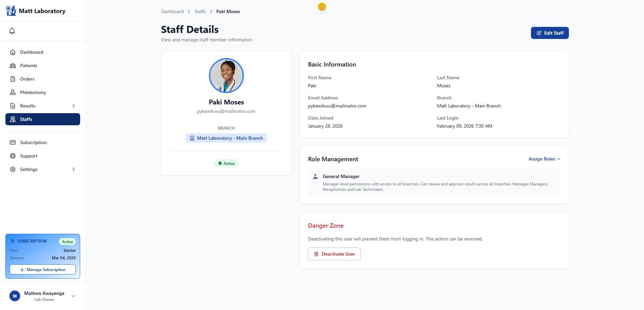Open Patients via its people icon
644x310 pixels.
point(13,65)
